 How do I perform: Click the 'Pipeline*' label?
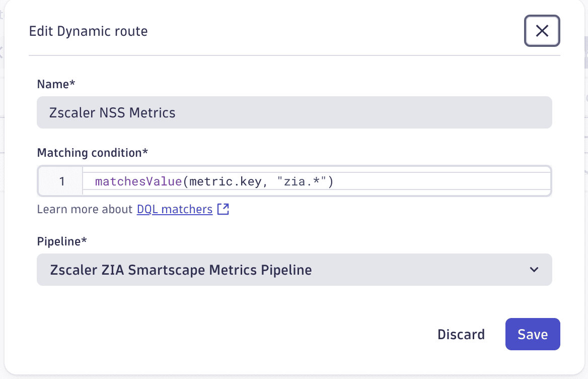62,241
